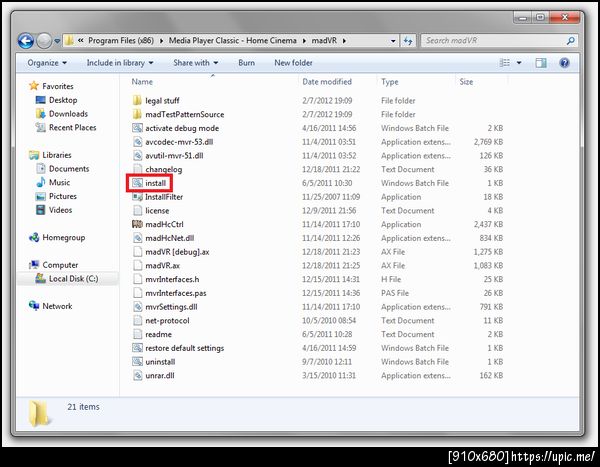The height and width of the screenshot is (467, 600).
Task: Open the Share with menu
Action: 196,63
